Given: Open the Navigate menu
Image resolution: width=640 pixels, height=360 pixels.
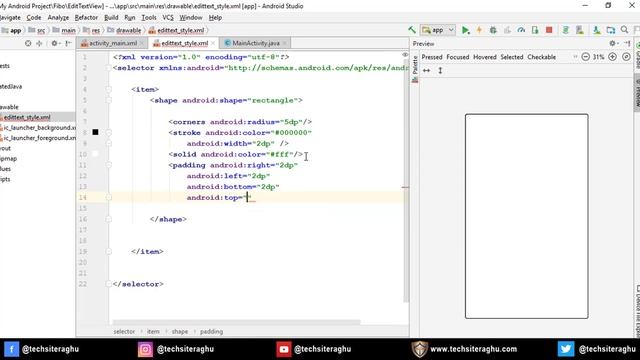Looking at the screenshot, I should click(10, 18).
